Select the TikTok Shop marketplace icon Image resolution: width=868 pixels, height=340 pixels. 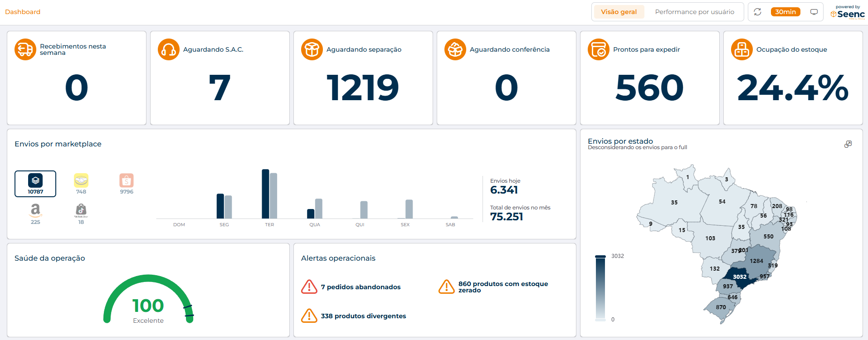(x=81, y=210)
